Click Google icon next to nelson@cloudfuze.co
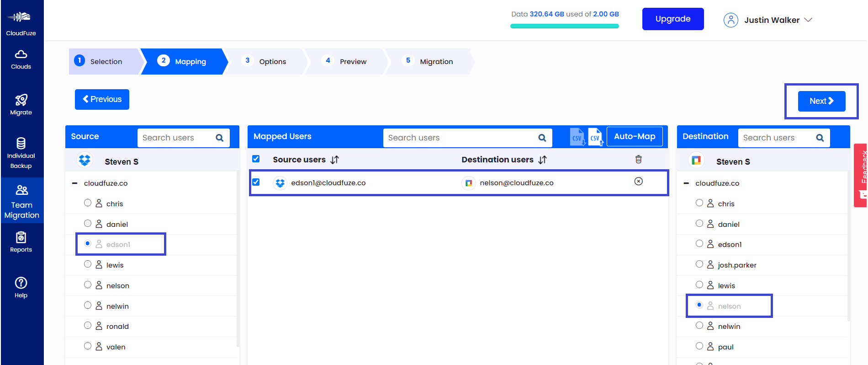This screenshot has width=868, height=365. click(x=469, y=183)
